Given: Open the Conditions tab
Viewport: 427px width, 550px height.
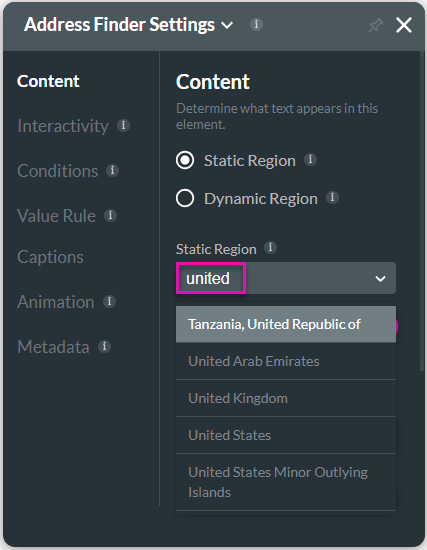Looking at the screenshot, I should [58, 171].
